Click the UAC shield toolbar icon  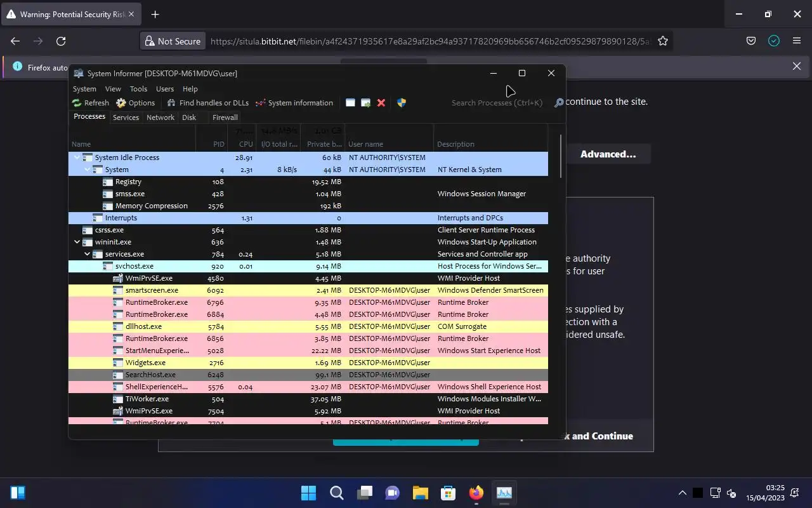coord(402,103)
